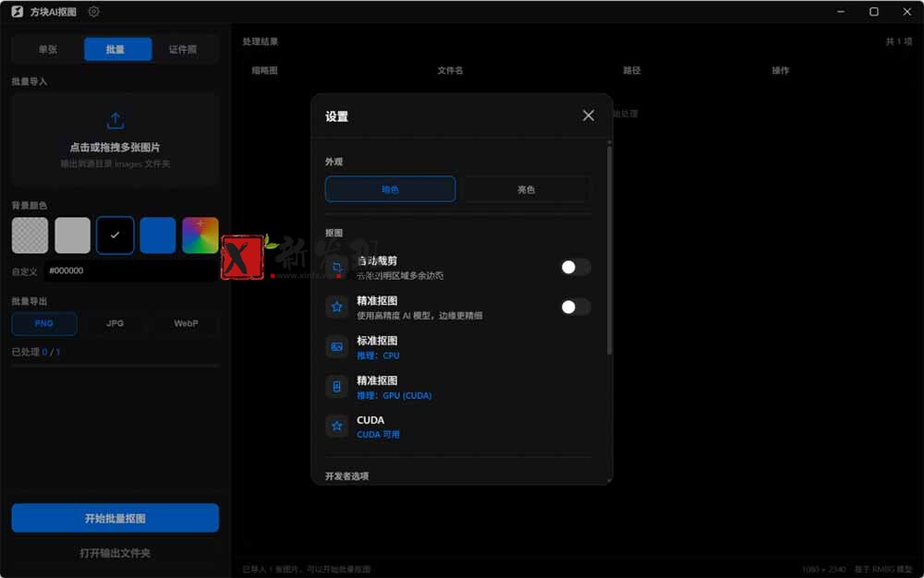Click the settings dialog vertical scrollbar
The height and width of the screenshot is (578, 924).
pyautogui.click(x=609, y=250)
